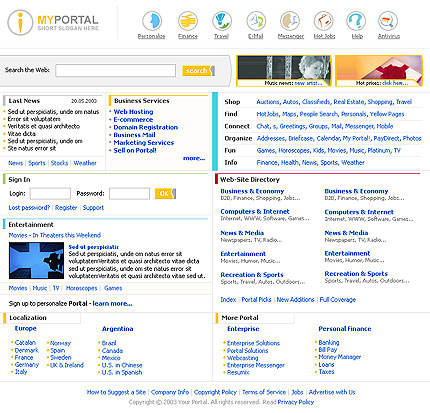Open the Hot Jobs briefcase icon
The image size is (430, 413).
(x=324, y=21)
